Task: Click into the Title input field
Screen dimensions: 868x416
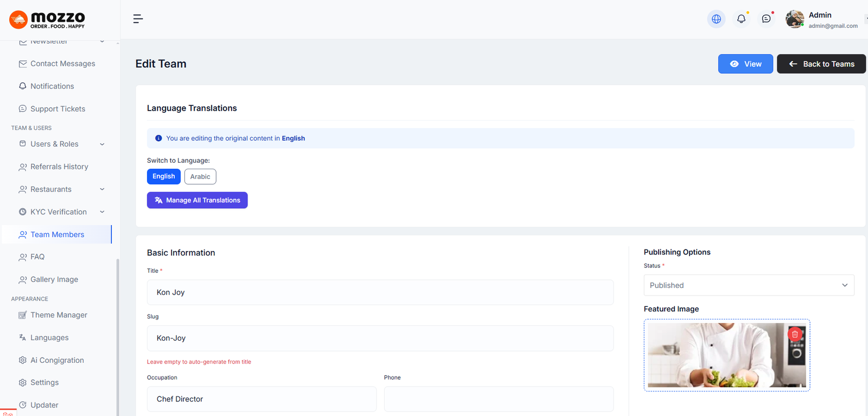Action: point(380,292)
